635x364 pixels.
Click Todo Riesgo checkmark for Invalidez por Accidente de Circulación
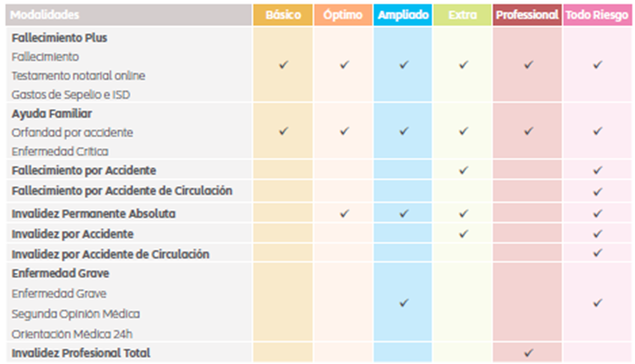tap(597, 254)
